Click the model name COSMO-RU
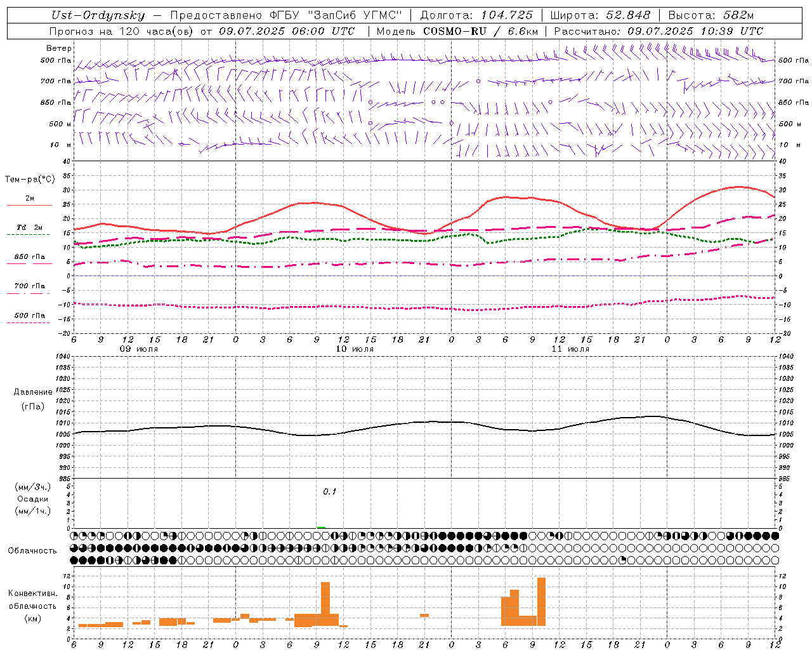Viewport: 812px width, 650px height. click(455, 31)
